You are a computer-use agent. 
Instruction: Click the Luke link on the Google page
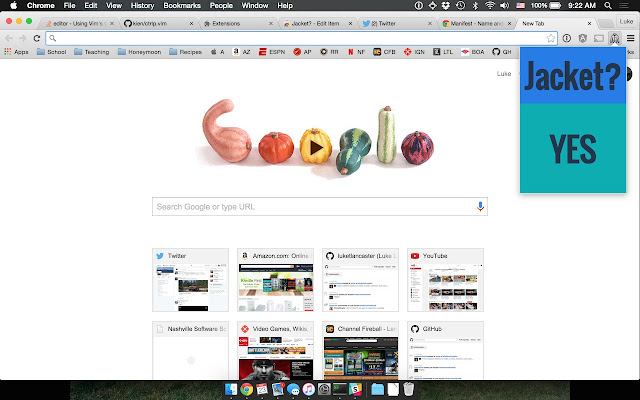click(x=504, y=73)
